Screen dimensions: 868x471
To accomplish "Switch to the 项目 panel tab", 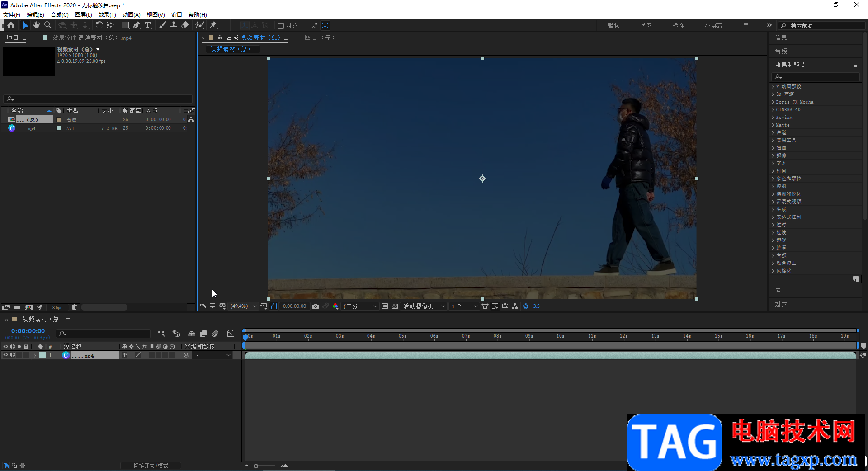I will (12, 38).
